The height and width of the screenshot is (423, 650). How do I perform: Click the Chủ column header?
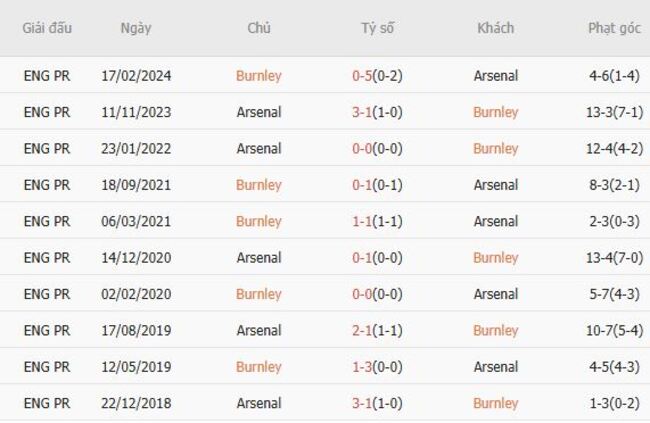(x=259, y=28)
